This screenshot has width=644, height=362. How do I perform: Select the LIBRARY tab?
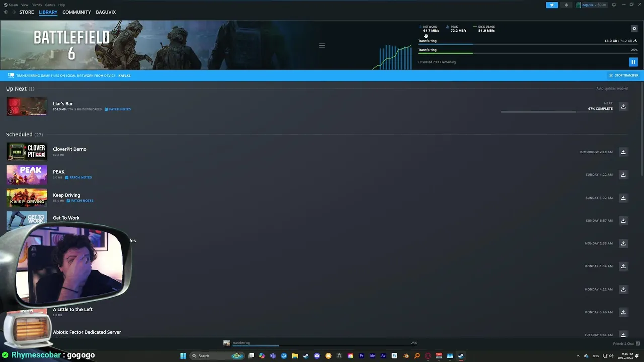click(x=48, y=12)
